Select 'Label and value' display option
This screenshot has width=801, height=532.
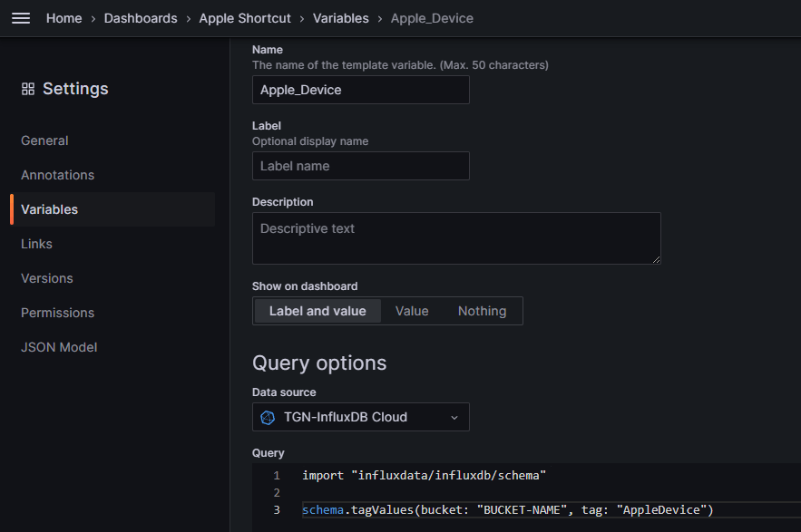pos(317,311)
